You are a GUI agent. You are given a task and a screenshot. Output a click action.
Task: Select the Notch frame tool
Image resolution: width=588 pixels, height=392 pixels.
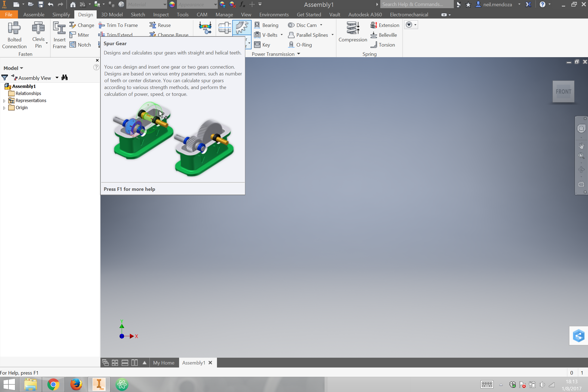(80, 45)
